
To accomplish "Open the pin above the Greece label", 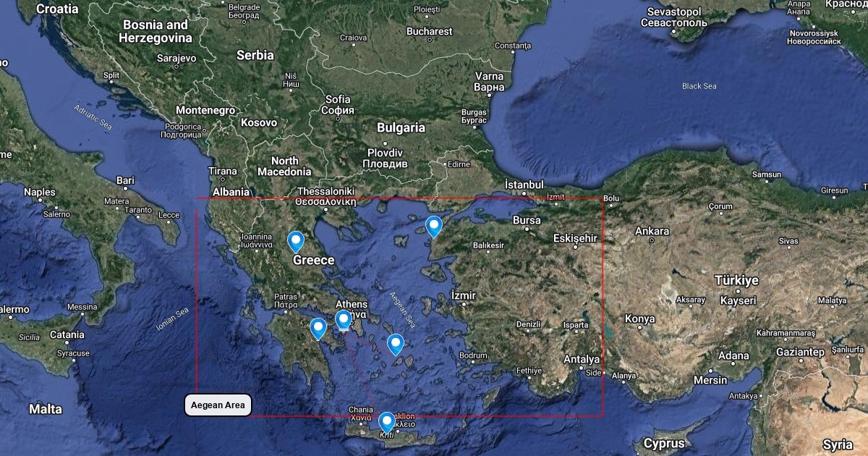I will coord(296,240).
